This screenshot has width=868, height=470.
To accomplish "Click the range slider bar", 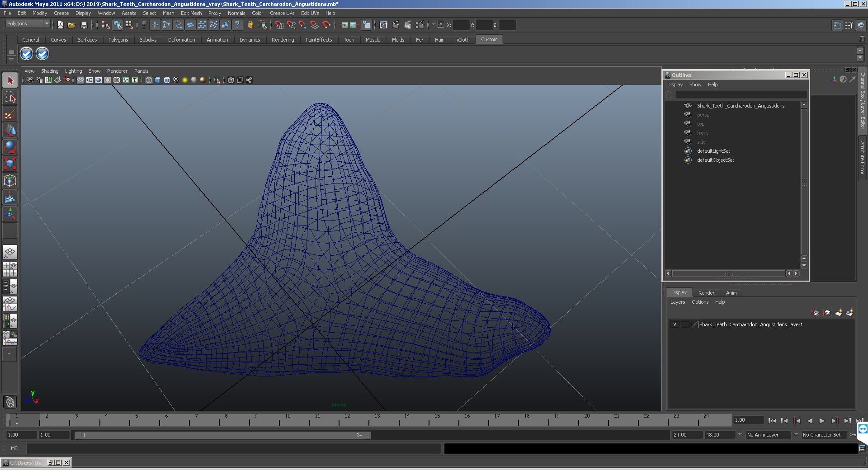I will [222, 435].
